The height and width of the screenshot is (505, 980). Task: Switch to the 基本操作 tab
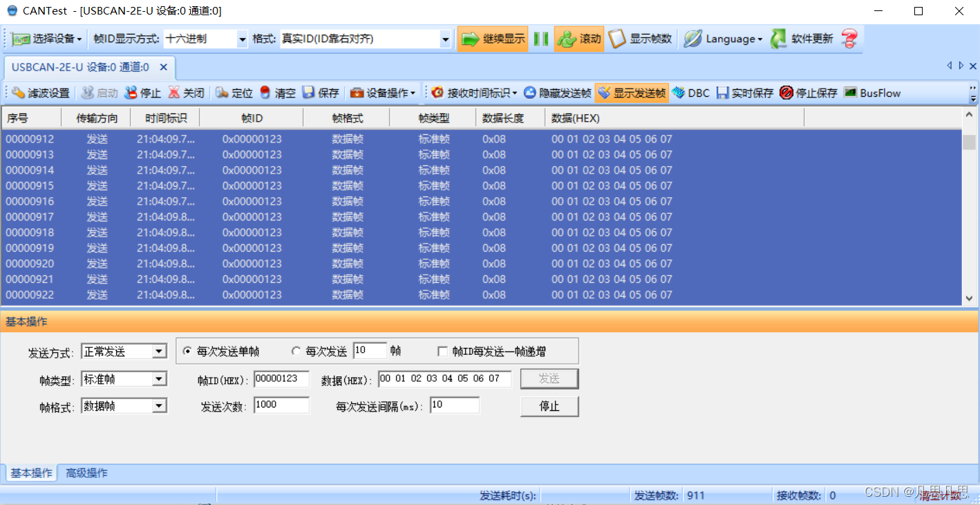click(x=31, y=473)
